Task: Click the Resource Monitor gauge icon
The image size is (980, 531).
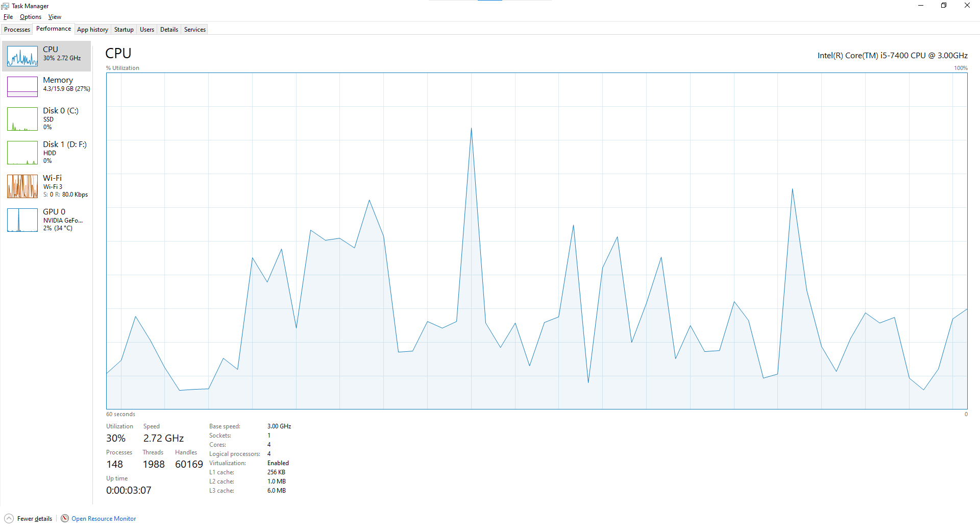Action: click(x=65, y=518)
